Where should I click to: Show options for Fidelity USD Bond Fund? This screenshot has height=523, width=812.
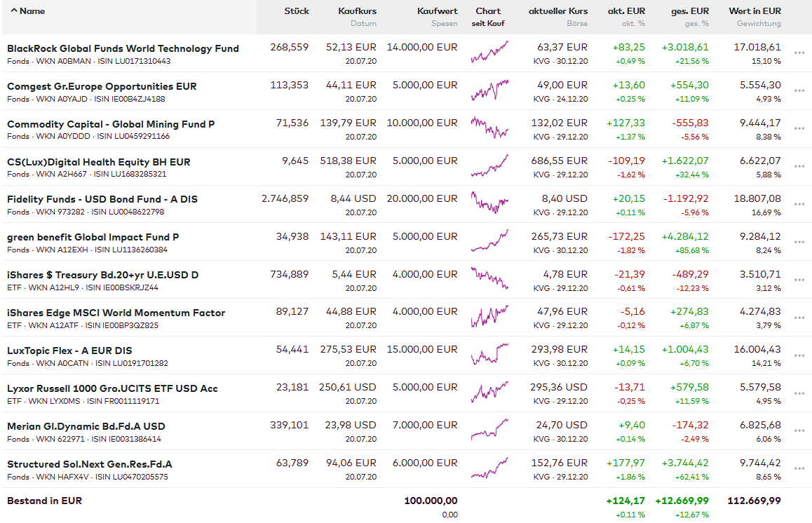[x=799, y=204]
